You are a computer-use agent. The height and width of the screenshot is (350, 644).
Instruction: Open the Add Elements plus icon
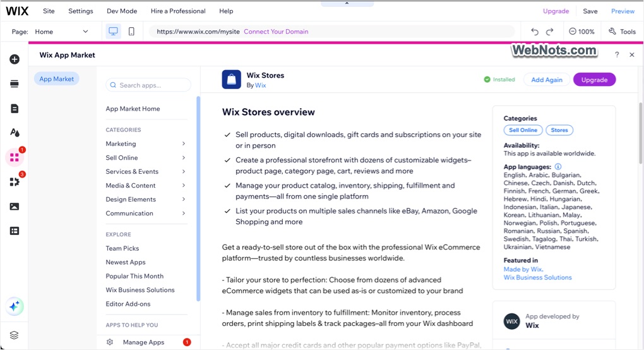click(x=15, y=59)
